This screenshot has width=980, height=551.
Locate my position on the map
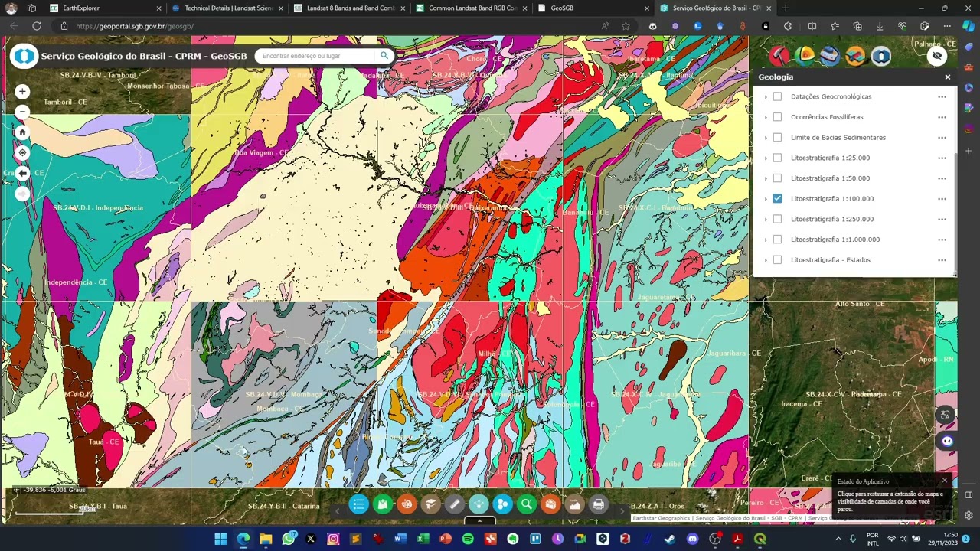tap(22, 153)
